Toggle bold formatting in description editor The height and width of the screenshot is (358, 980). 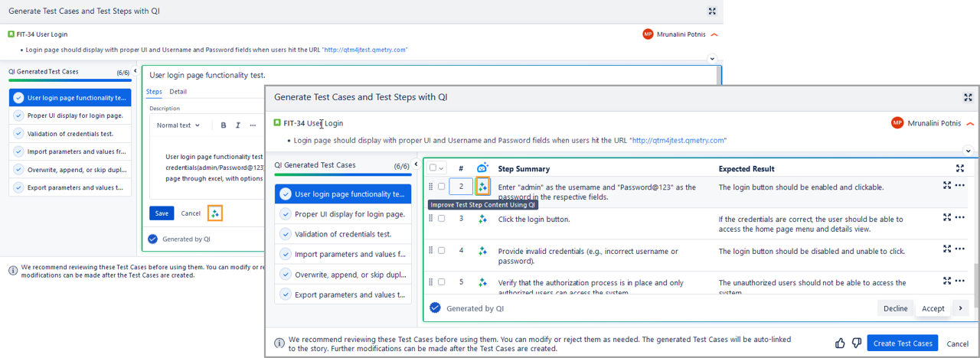224,125
